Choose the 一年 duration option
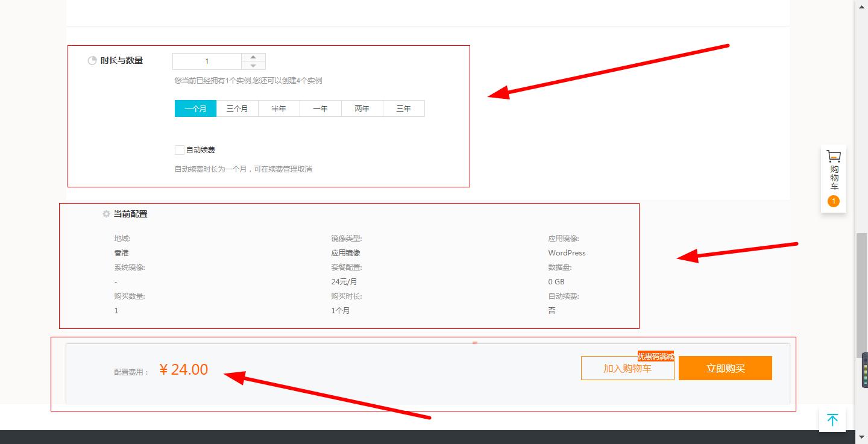Viewport: 868px width, 444px height. (320, 108)
